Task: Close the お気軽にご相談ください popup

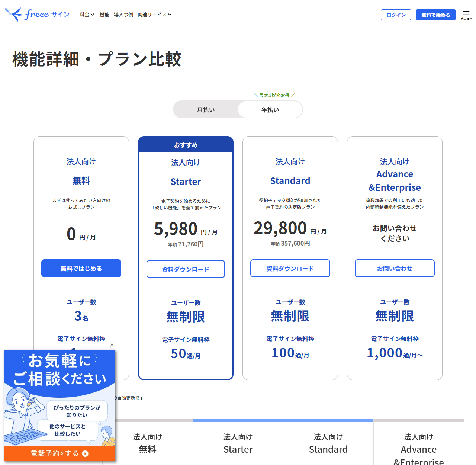Action: pos(112,345)
